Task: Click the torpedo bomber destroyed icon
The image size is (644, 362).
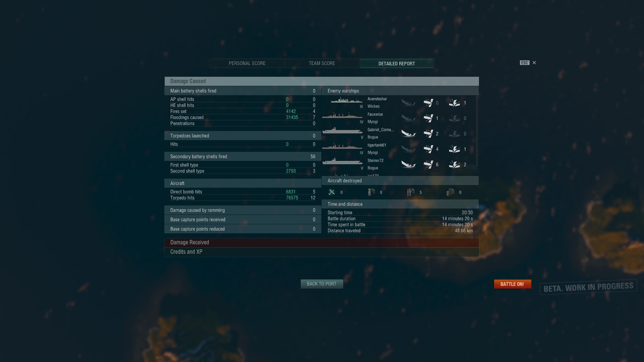Action: (x=411, y=192)
